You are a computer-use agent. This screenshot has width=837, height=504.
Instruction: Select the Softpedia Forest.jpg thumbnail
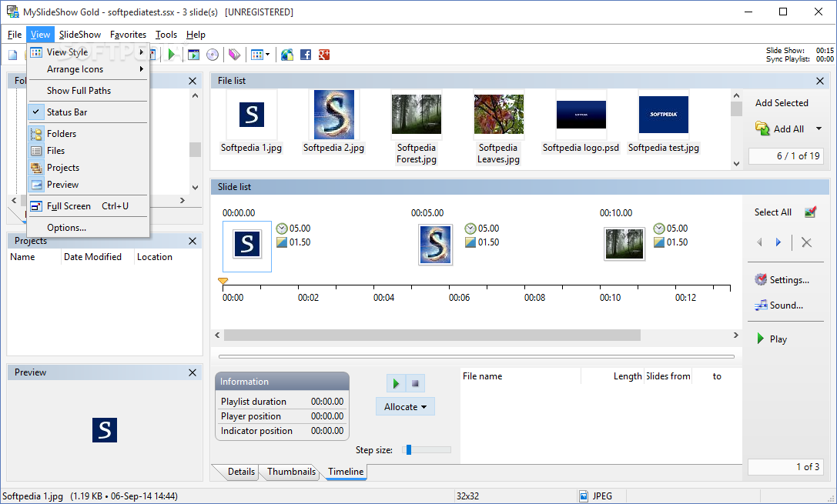tap(417, 128)
